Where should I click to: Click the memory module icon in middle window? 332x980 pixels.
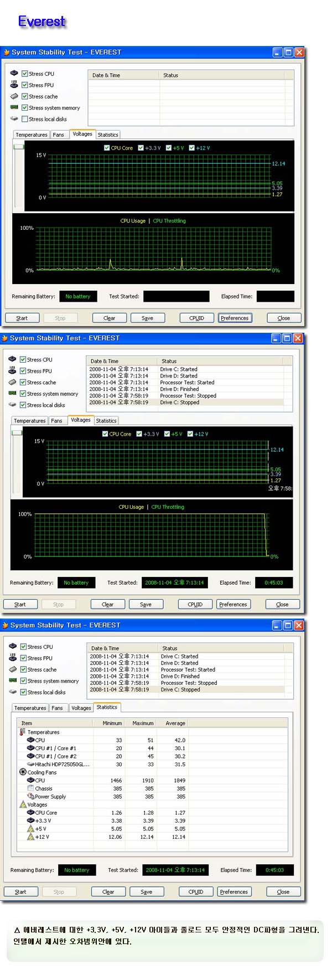click(x=13, y=393)
